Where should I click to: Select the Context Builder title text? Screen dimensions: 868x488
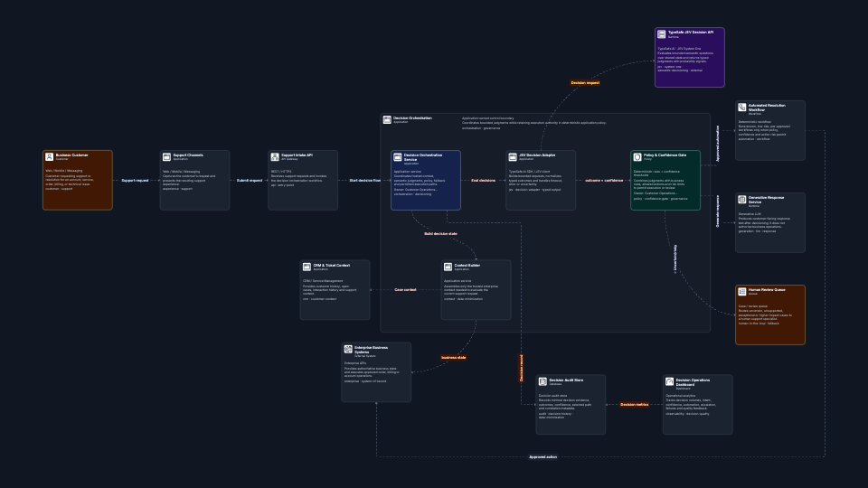click(x=467, y=265)
